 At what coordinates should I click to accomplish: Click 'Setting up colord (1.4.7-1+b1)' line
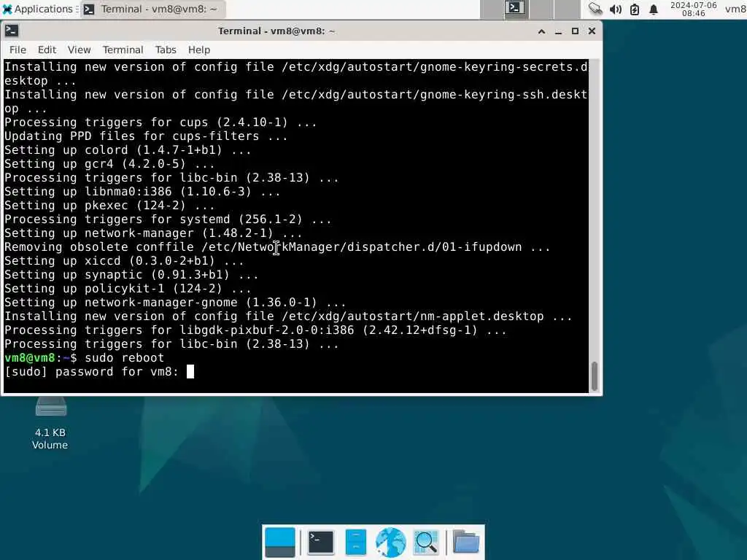(x=128, y=150)
